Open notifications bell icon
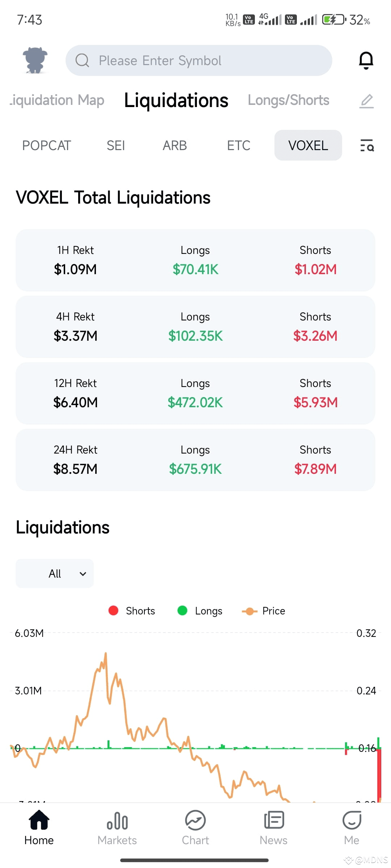The image size is (391, 868). 366,60
